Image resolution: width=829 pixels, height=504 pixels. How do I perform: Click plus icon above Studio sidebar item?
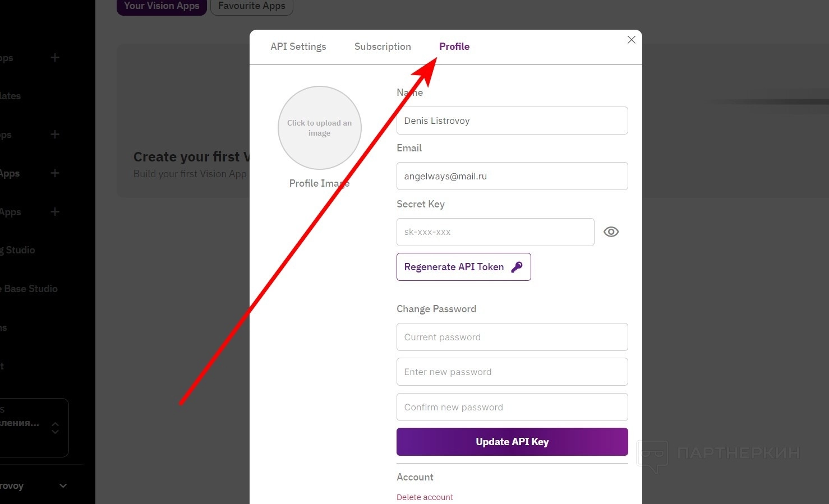point(55,212)
